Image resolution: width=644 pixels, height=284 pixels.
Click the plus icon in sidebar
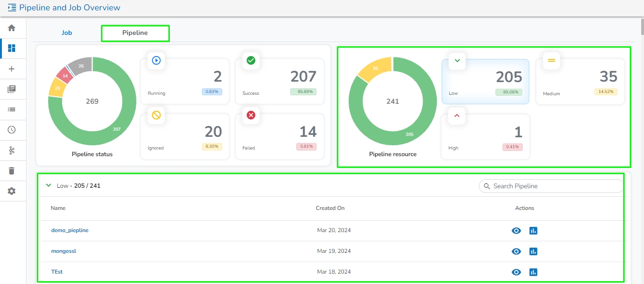tap(12, 69)
